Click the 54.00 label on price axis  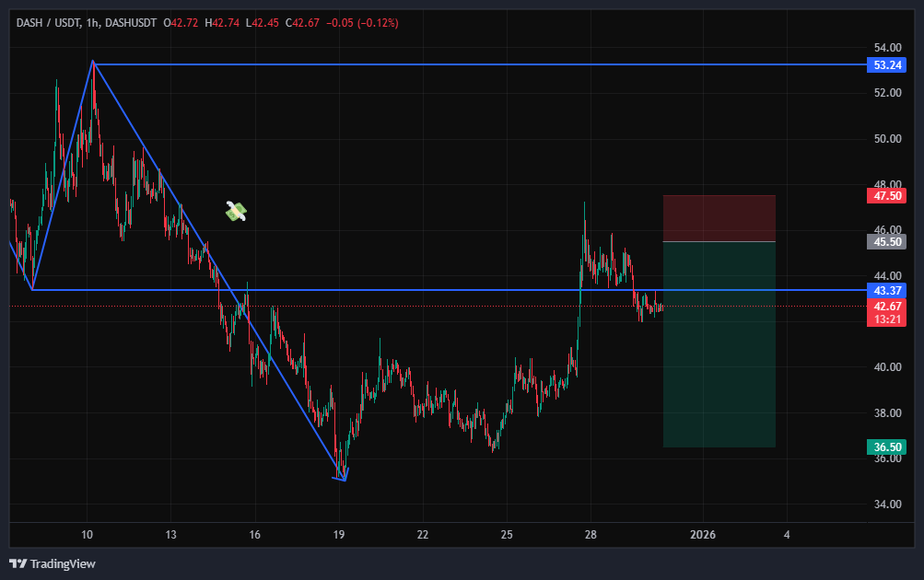887,47
